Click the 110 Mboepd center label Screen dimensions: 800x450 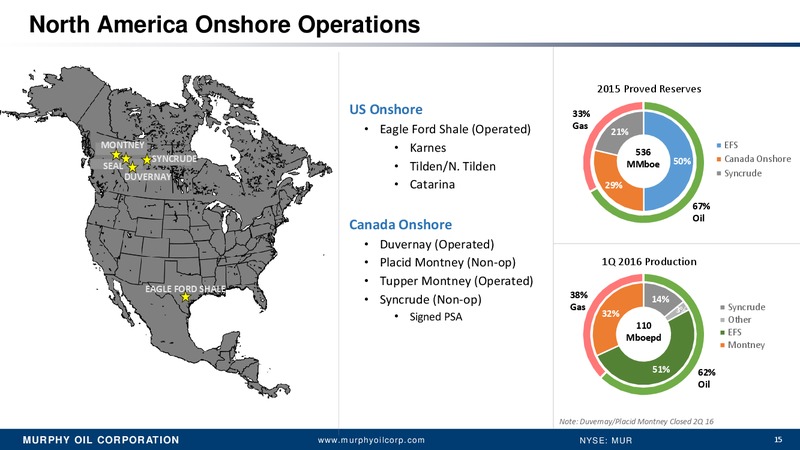643,332
